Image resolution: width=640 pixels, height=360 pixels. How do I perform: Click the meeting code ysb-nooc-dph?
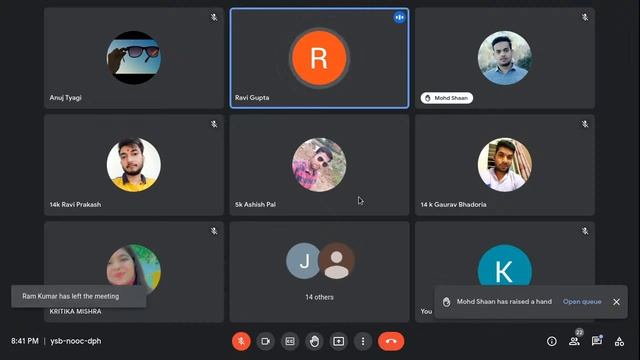76,341
